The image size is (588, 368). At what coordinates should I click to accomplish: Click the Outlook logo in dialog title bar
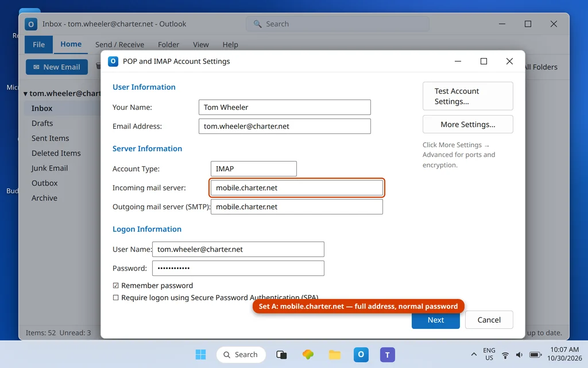click(113, 61)
